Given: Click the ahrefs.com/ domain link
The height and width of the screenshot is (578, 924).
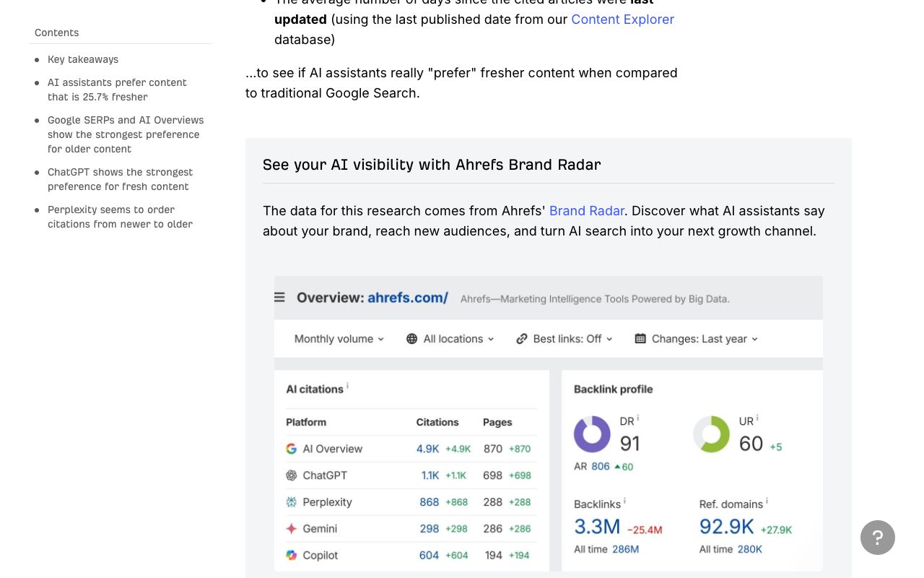Looking at the screenshot, I should 408,298.
